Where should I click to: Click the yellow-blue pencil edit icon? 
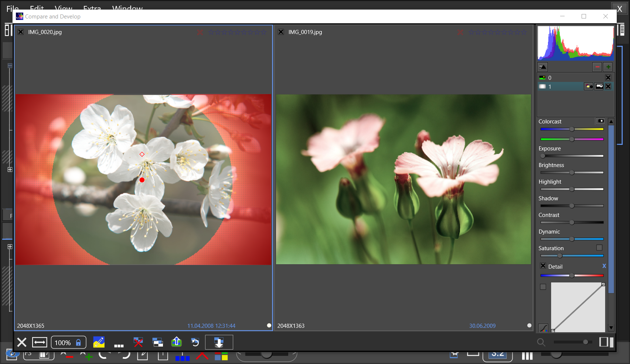(99, 343)
